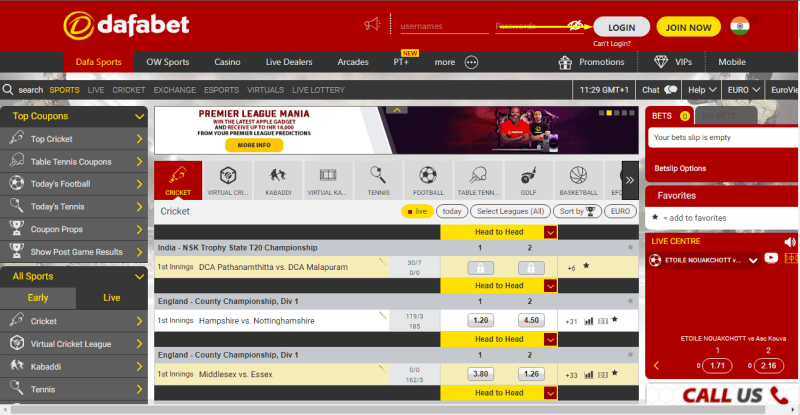Image resolution: width=800 pixels, height=415 pixels.
Task: Favorite the Middlesex vs. Essex match star
Action: coord(615,373)
